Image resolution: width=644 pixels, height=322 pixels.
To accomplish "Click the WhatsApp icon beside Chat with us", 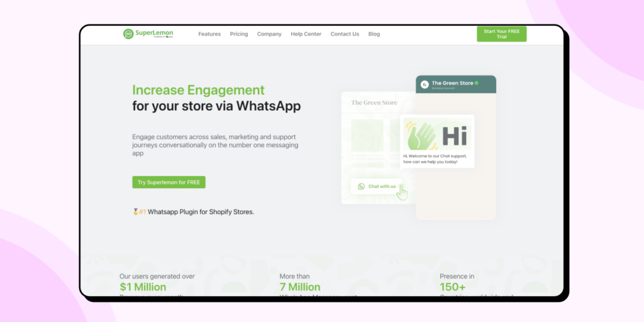I will pyautogui.click(x=362, y=186).
